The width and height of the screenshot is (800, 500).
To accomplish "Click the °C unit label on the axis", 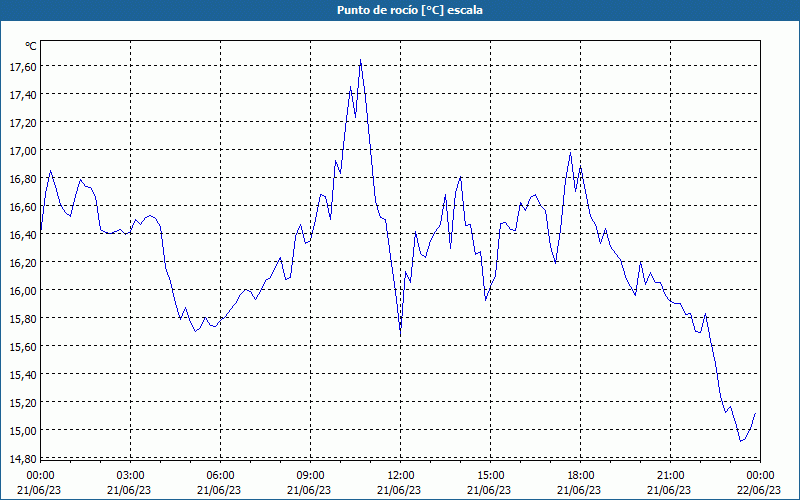I will pyautogui.click(x=31, y=46).
